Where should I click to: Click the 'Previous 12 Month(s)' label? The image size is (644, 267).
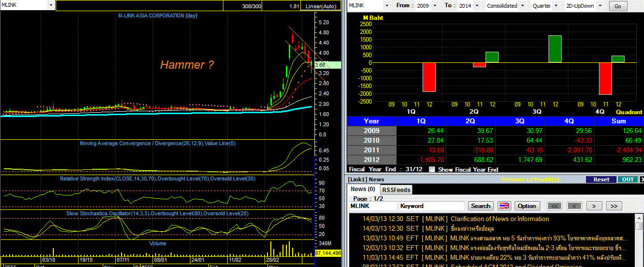tap(530, 179)
